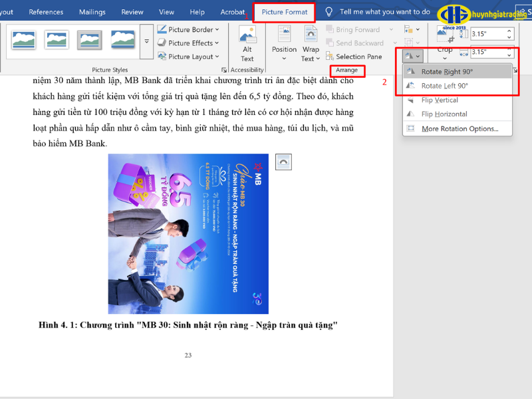Click the More Rotation Options icon
The width and height of the screenshot is (532, 399).
[411, 128]
